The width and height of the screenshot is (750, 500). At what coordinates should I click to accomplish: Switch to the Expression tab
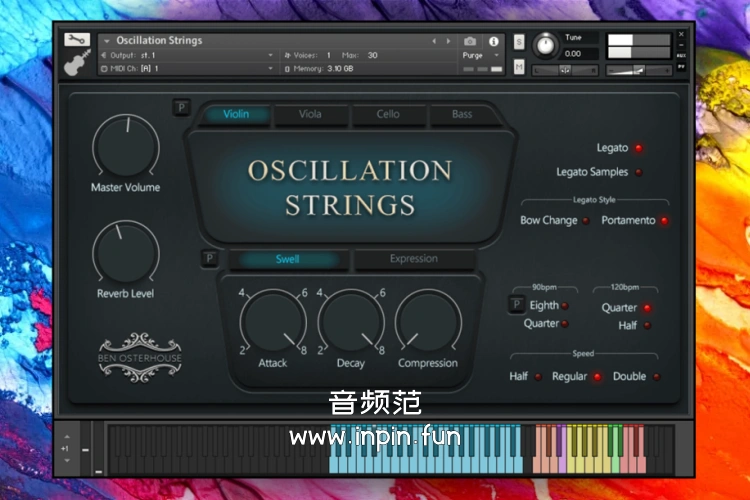[x=414, y=259]
